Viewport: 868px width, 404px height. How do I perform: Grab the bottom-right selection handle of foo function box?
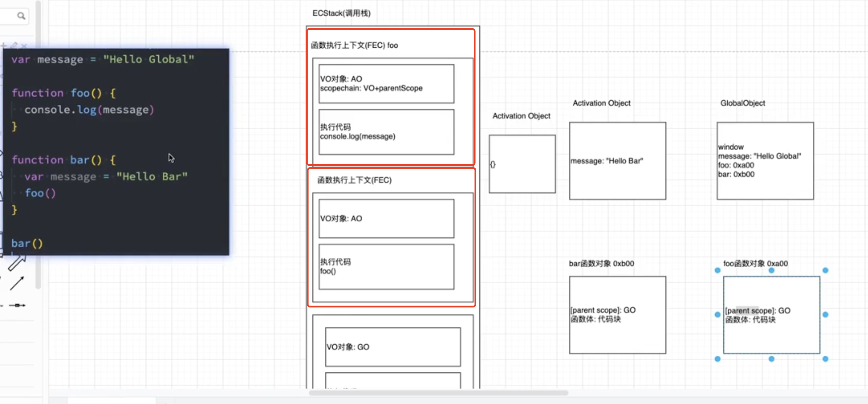[x=825, y=359]
